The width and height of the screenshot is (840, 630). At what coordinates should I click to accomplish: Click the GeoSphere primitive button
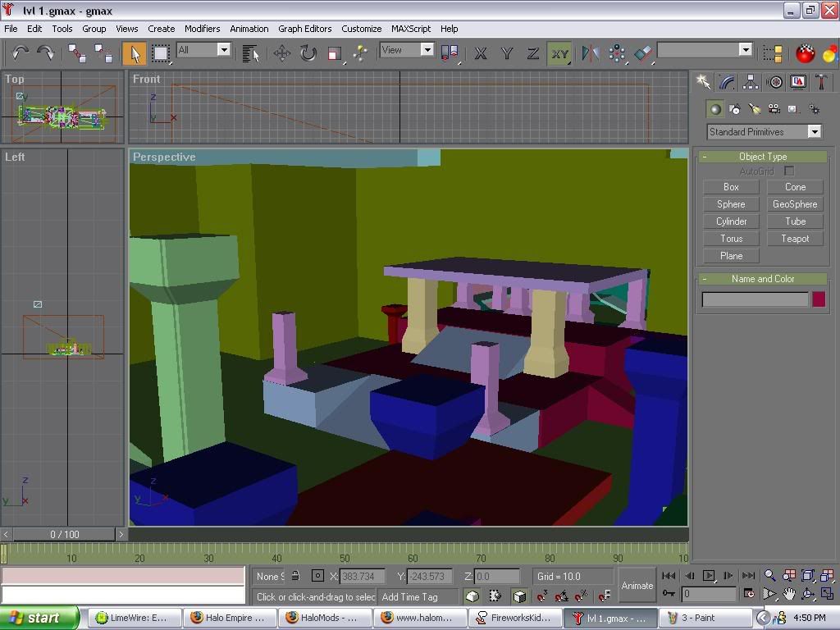coord(795,204)
